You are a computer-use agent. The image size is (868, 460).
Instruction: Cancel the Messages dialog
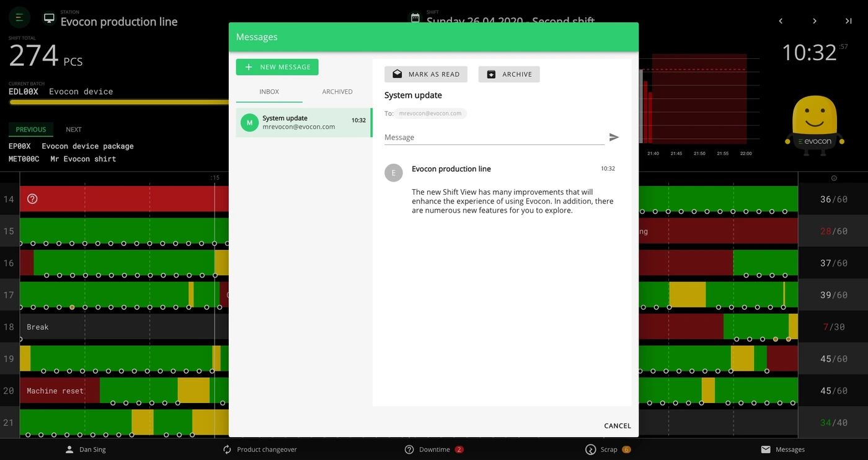tap(618, 426)
